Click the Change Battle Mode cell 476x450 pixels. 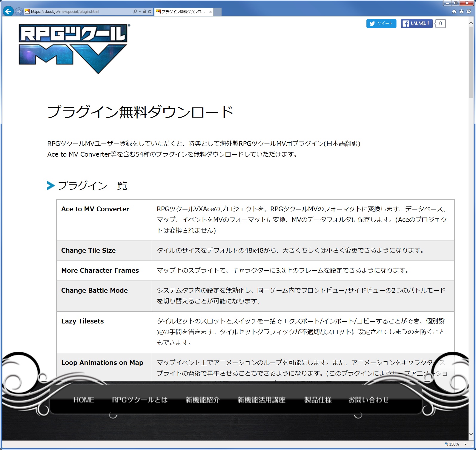[x=104, y=296]
